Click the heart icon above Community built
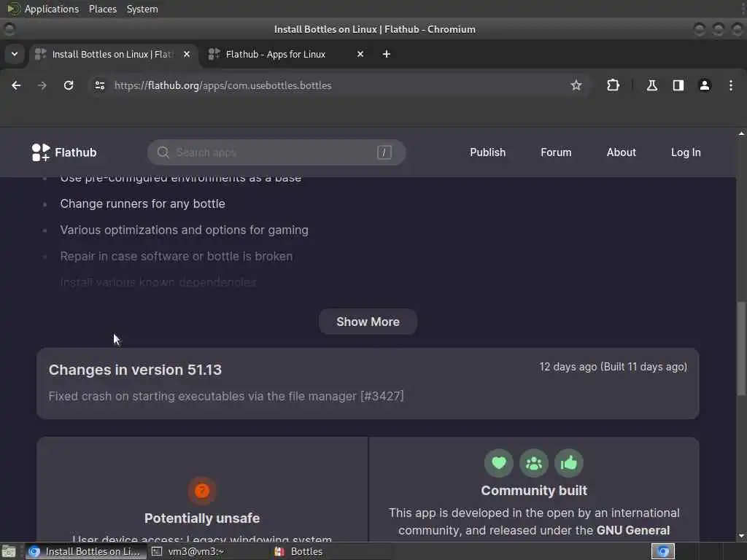This screenshot has height=560, width=747. pos(499,463)
